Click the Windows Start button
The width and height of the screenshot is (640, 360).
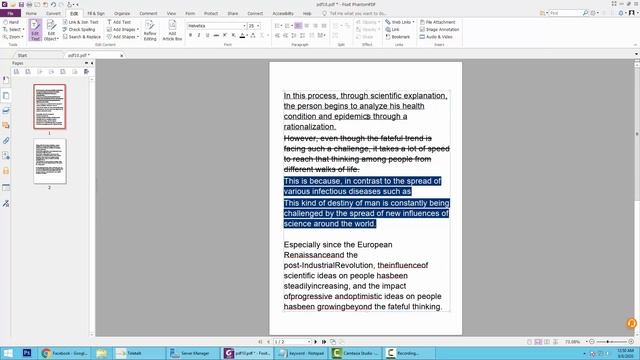tap(8, 353)
